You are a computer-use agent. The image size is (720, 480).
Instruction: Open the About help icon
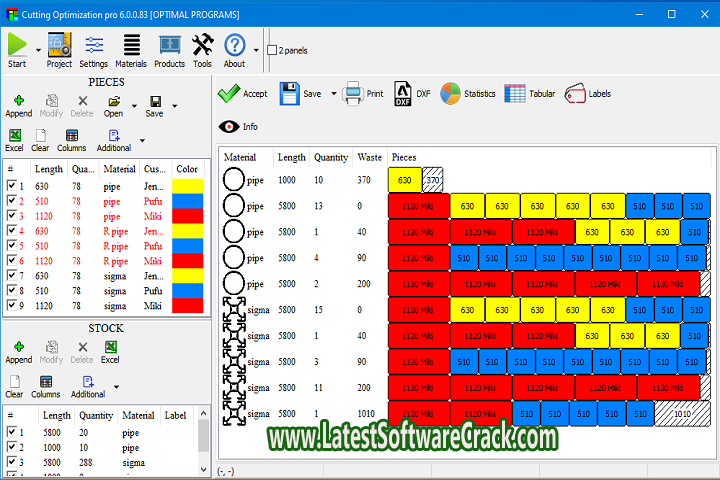tap(235, 50)
